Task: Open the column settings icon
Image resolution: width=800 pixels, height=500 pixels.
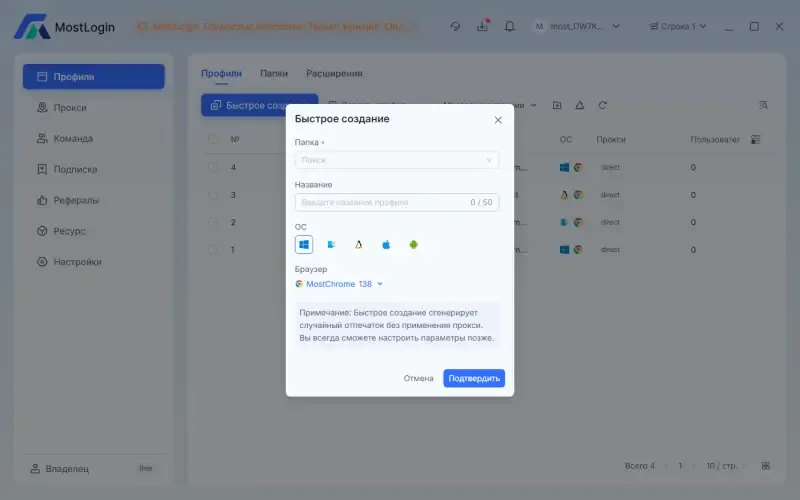Action: [x=756, y=139]
